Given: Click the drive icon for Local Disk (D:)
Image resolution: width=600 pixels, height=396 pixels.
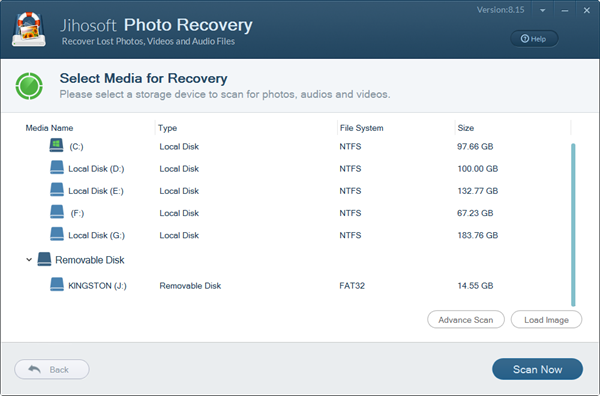Looking at the screenshot, I should 57,168.
